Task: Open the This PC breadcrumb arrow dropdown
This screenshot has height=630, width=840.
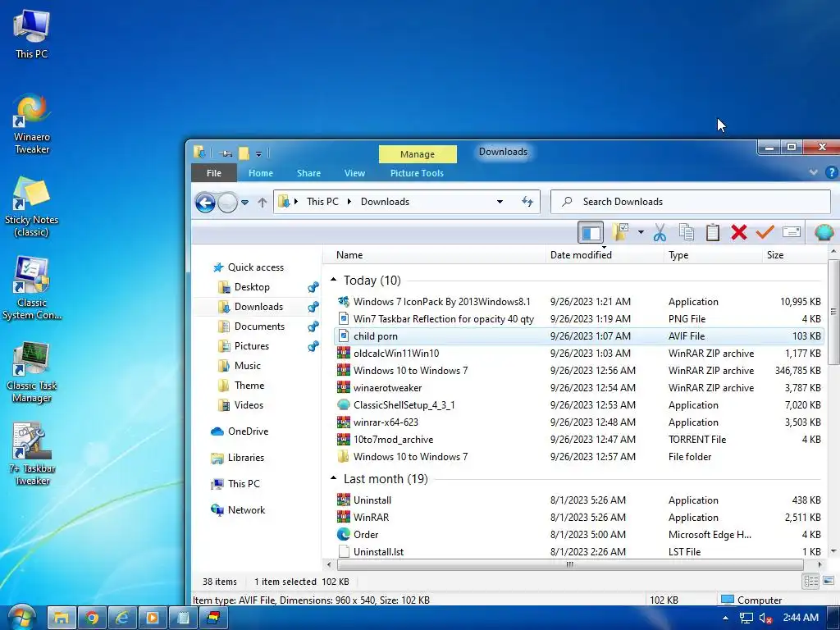Action: click(x=349, y=202)
